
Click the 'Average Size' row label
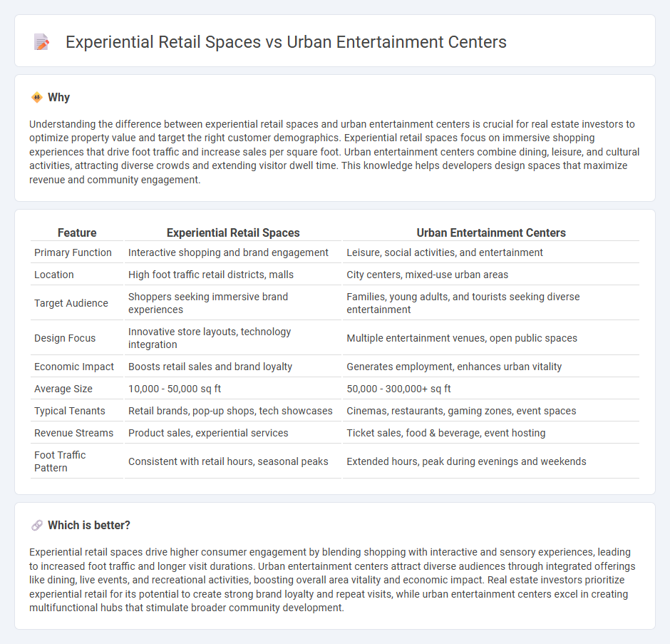(x=63, y=389)
